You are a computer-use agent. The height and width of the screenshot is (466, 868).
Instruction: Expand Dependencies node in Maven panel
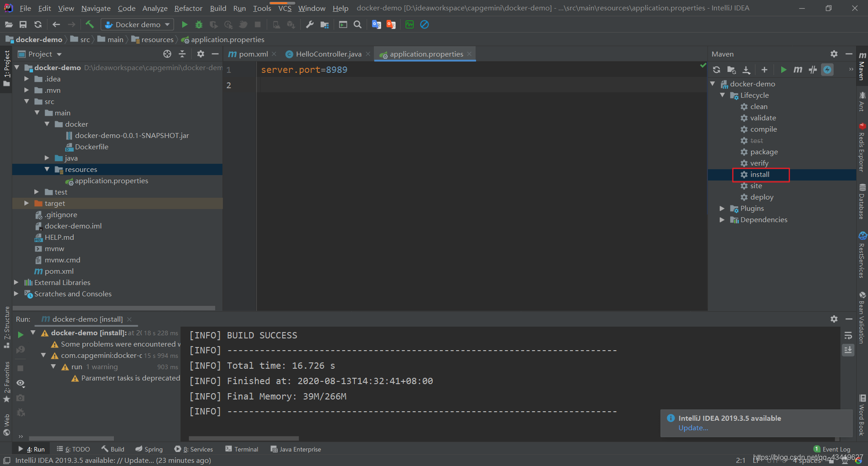coord(722,219)
